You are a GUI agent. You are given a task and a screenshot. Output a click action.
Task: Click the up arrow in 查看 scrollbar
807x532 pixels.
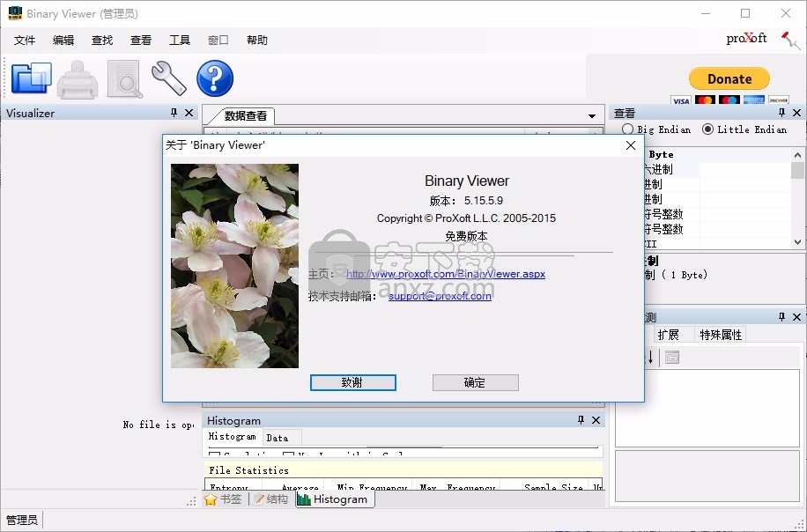[x=797, y=154]
